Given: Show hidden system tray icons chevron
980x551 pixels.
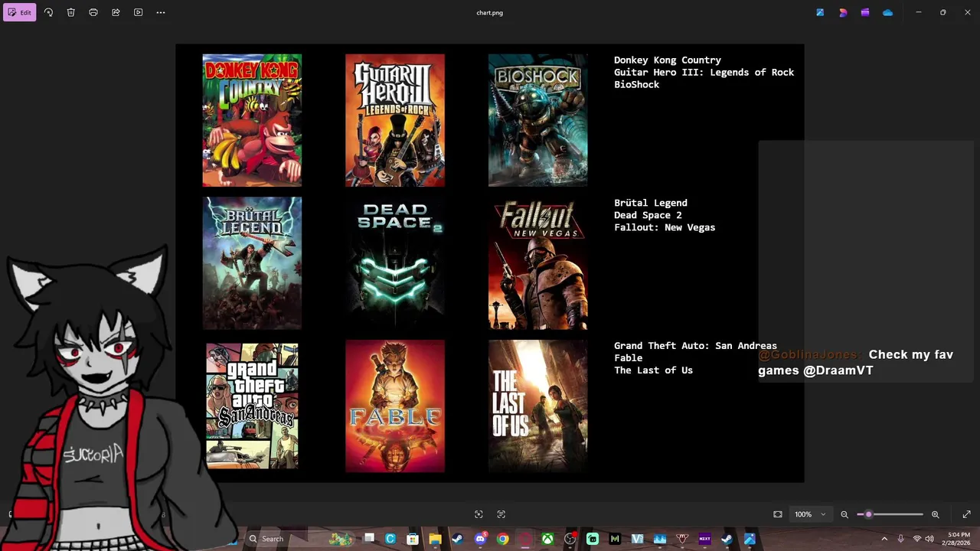Looking at the screenshot, I should [x=884, y=539].
